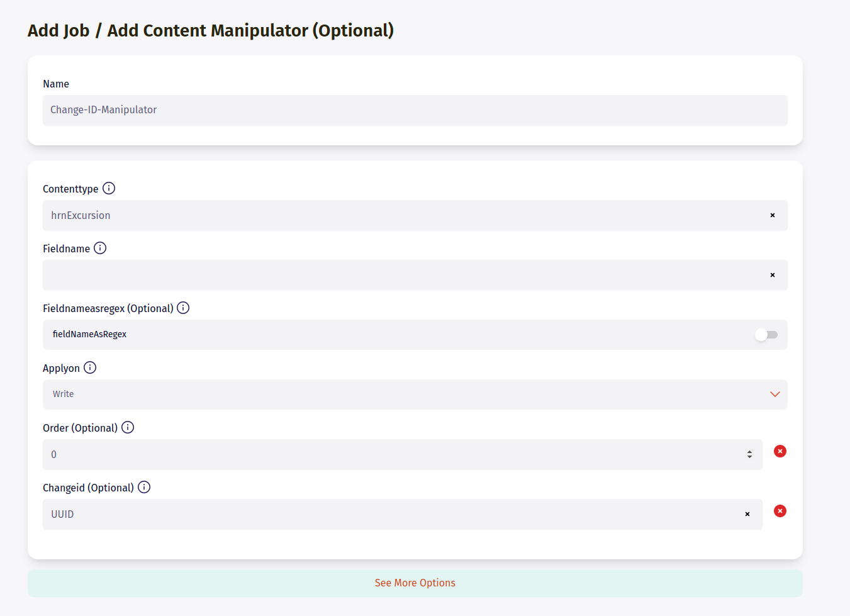Open the Contenttype hrnExcursion combo box

coord(403,215)
